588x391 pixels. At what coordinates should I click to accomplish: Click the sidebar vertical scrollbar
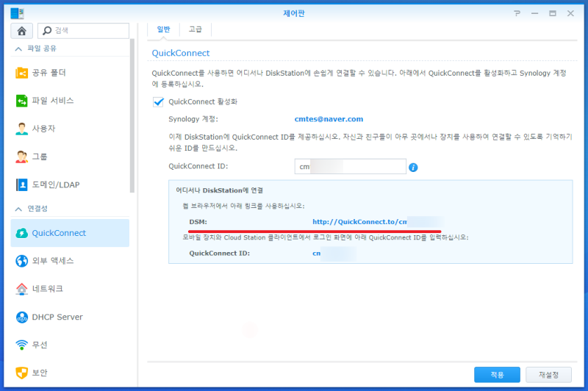pos(132,115)
